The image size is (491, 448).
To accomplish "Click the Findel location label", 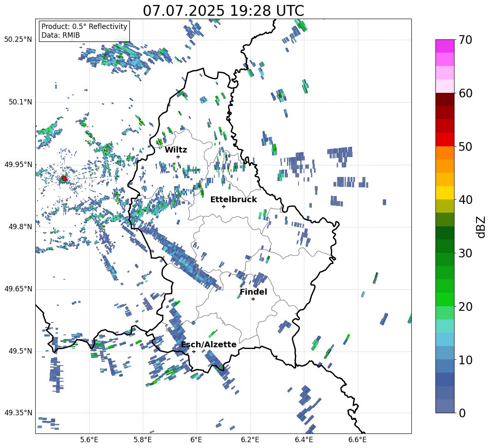I will point(253,292).
